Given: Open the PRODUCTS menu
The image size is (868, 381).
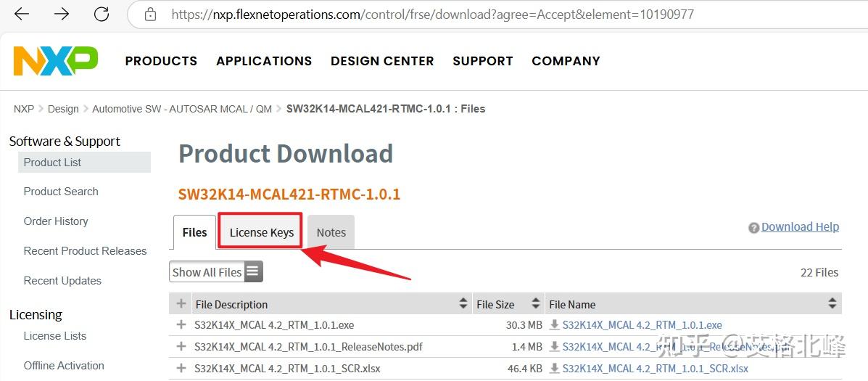Looking at the screenshot, I should click(x=161, y=61).
